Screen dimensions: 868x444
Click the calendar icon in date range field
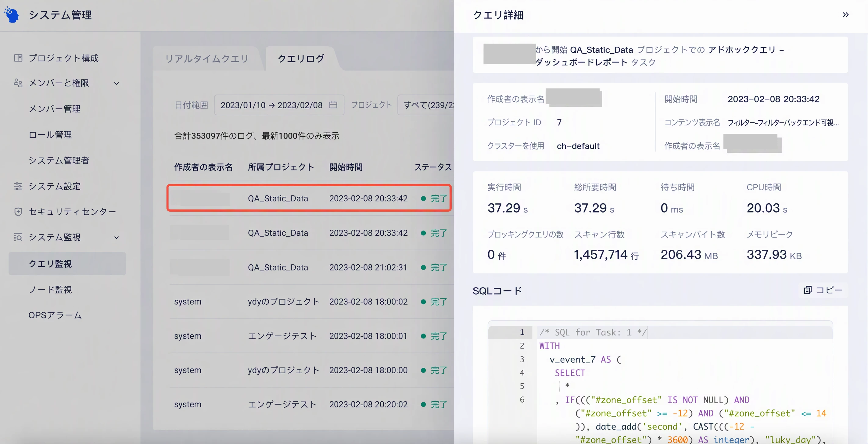click(x=333, y=105)
